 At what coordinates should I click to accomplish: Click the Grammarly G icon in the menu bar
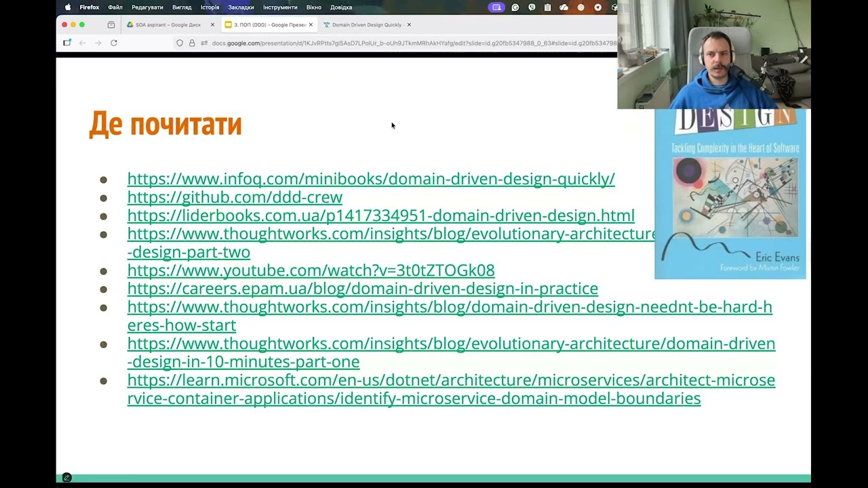point(515,7)
